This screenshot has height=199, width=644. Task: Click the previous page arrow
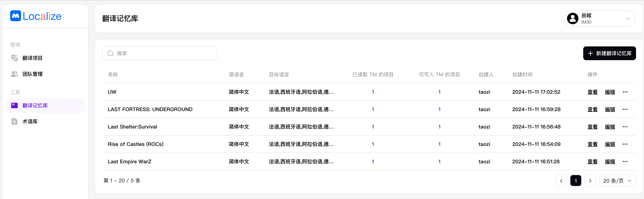561,181
